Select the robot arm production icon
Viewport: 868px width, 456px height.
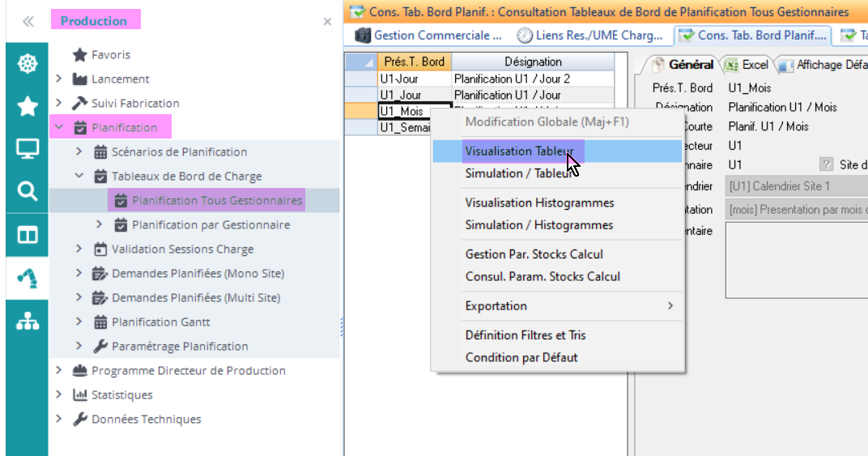[x=28, y=278]
